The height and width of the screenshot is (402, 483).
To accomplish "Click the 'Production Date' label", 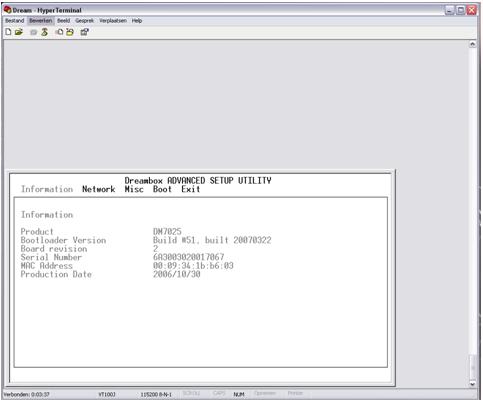I will point(56,274).
